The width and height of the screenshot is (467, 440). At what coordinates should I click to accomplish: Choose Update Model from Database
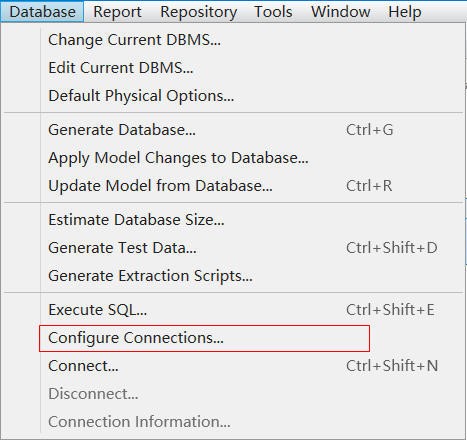pos(233,186)
